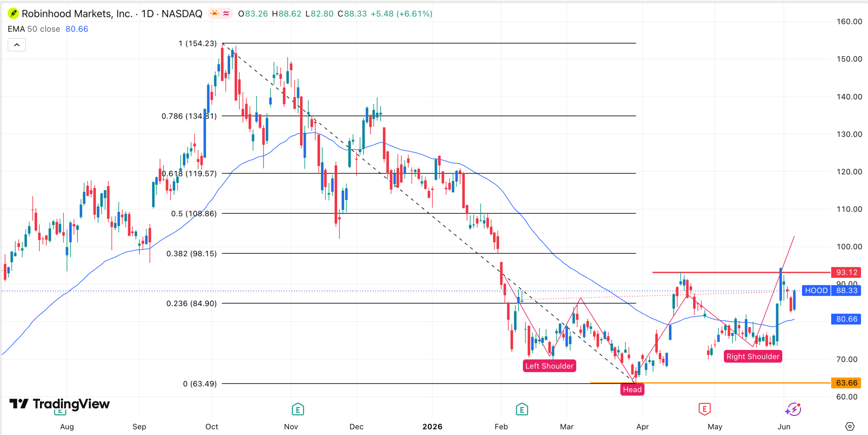Image resolution: width=868 pixels, height=435 pixels.
Task: Click the TradingView logo
Action: click(x=60, y=404)
